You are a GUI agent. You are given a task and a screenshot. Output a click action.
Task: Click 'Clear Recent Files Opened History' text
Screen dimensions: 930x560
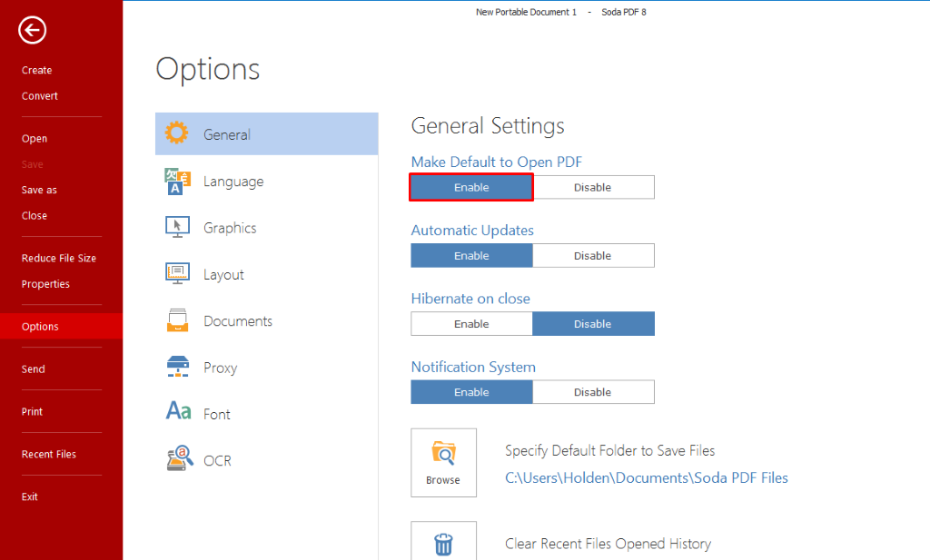click(608, 544)
